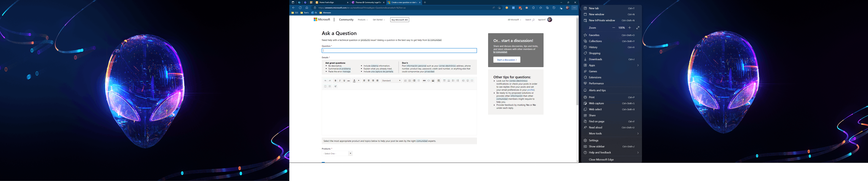Open Extensions from the Edge menu

coord(595,77)
